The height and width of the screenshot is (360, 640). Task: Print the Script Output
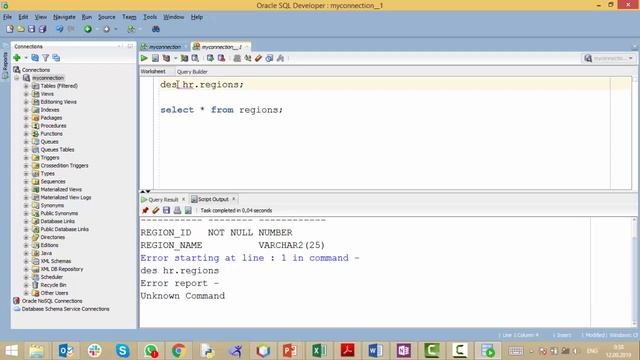[177, 210]
